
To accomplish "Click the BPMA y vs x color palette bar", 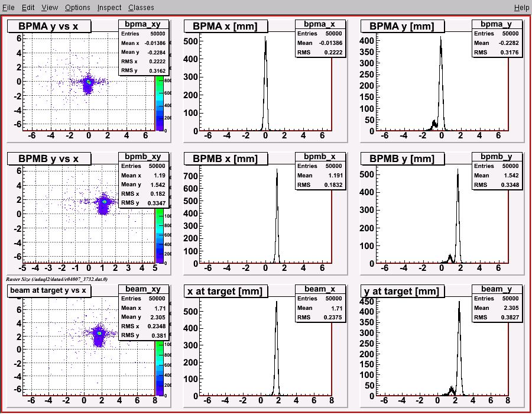I will point(160,103).
